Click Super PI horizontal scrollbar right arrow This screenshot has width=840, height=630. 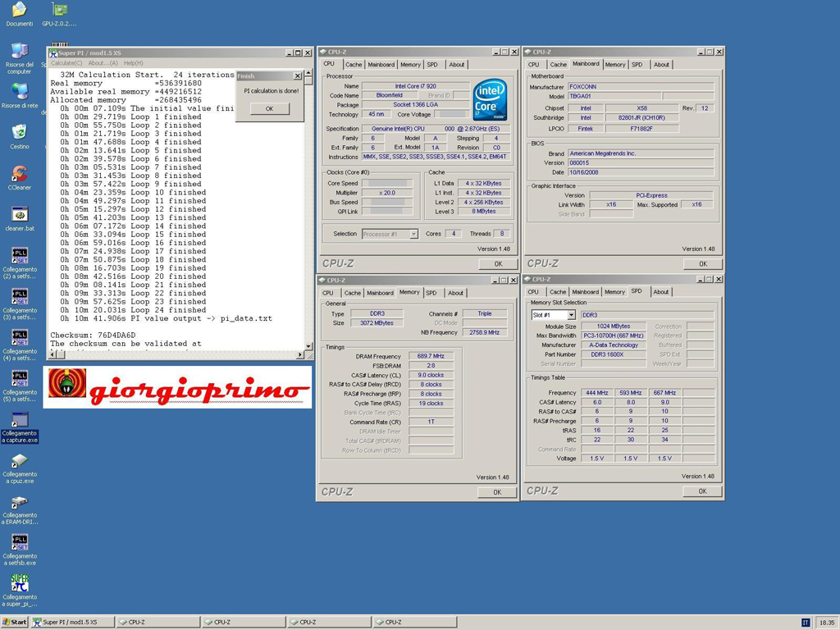(300, 354)
